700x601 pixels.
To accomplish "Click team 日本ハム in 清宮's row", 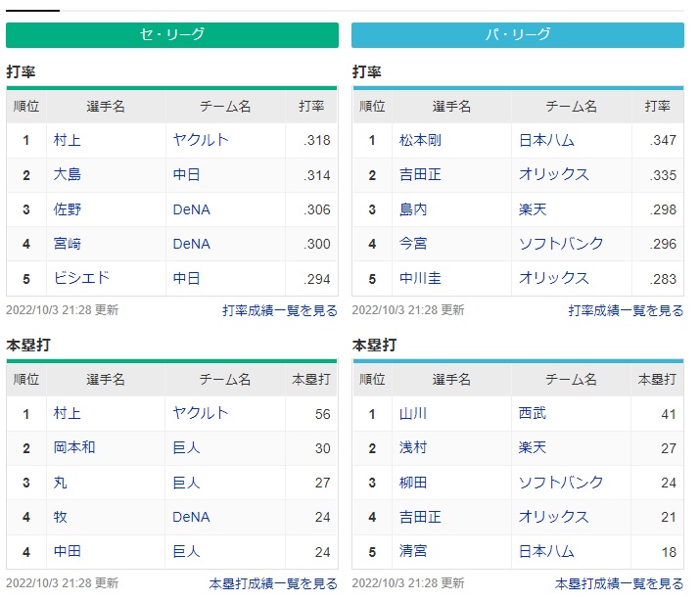I will click(x=546, y=551).
